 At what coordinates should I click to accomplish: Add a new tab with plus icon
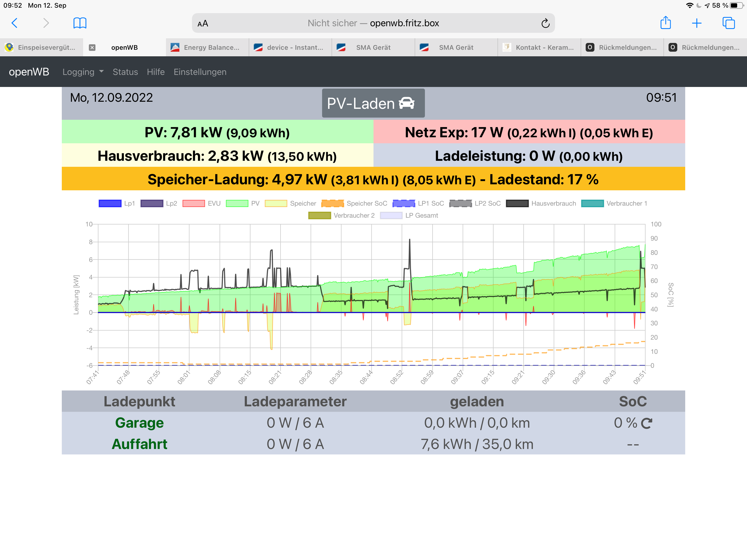point(696,23)
